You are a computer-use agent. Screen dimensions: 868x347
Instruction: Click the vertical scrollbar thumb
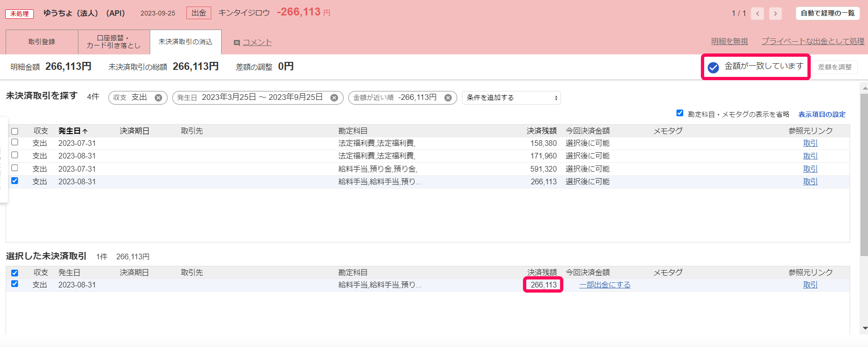864,174
